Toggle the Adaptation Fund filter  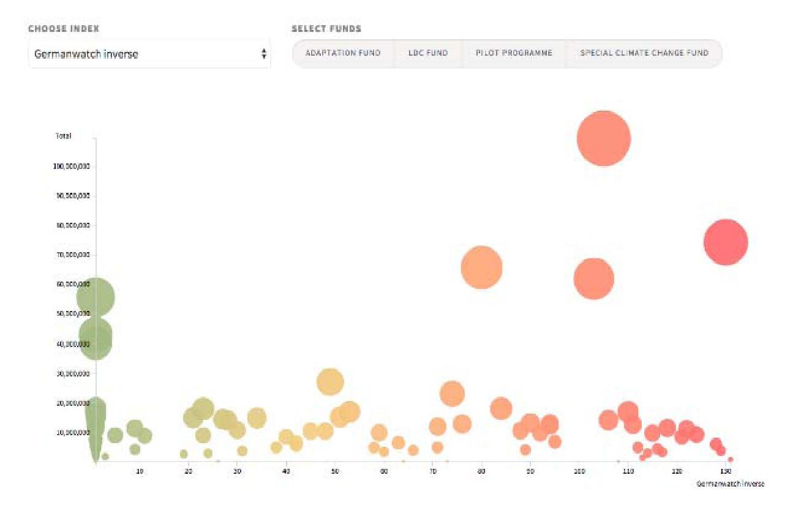[x=343, y=53]
